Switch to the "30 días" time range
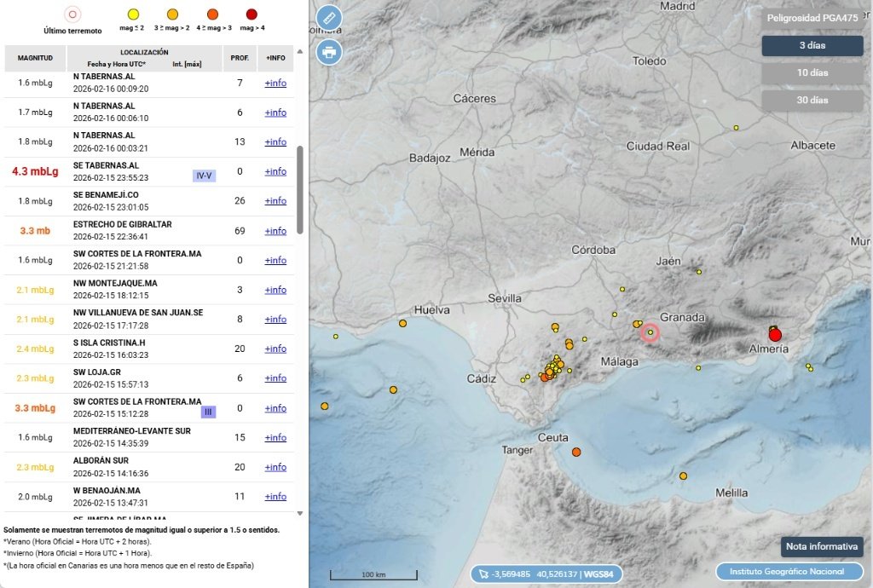 coord(811,100)
